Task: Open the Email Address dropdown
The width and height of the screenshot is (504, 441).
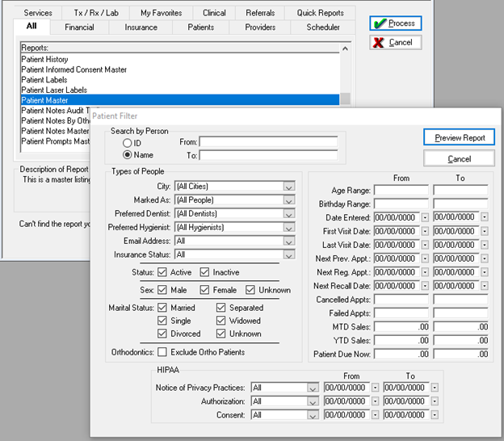Action: coord(288,241)
